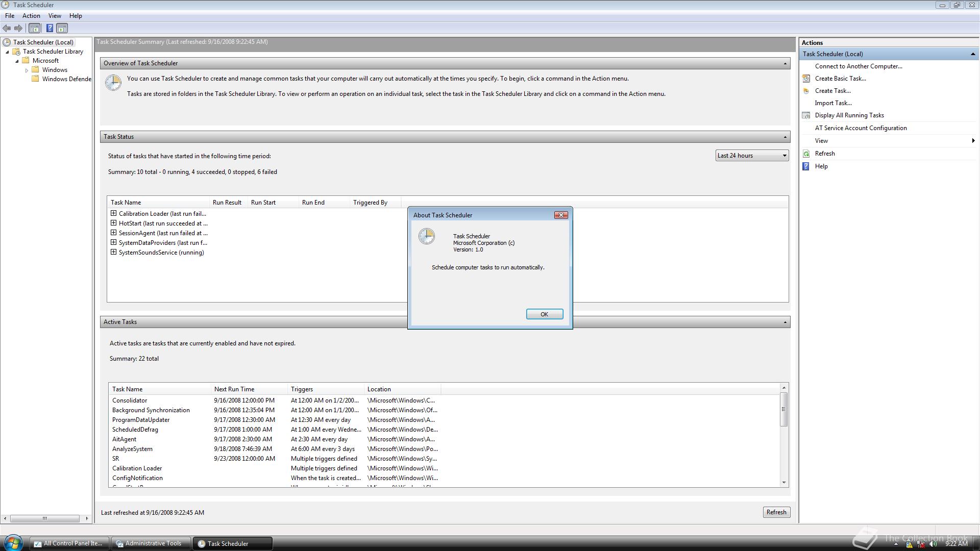Close the About Task Scheduler dialog
This screenshot has height=551, width=980.
[x=561, y=215]
